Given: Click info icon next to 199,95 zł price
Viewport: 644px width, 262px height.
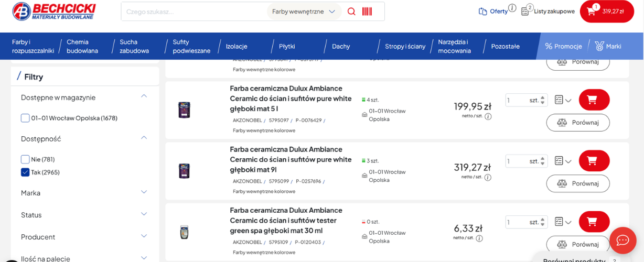Looking at the screenshot, I should pyautogui.click(x=488, y=116).
